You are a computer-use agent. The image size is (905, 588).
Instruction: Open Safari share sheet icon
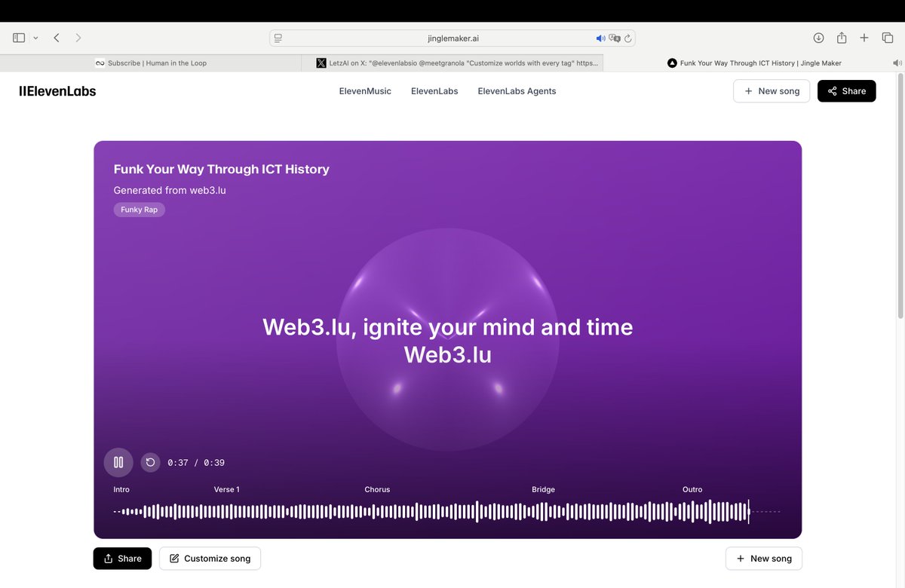[x=842, y=38]
